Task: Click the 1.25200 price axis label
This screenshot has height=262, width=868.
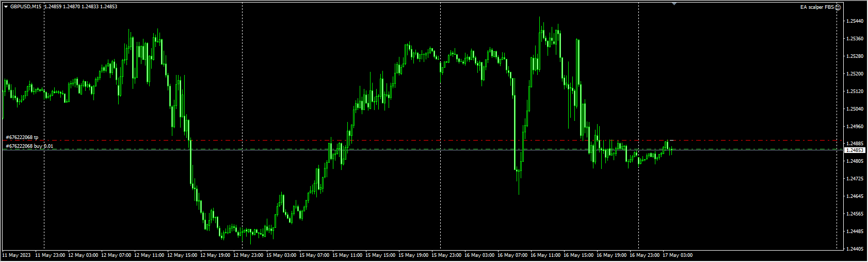Action: [x=855, y=74]
